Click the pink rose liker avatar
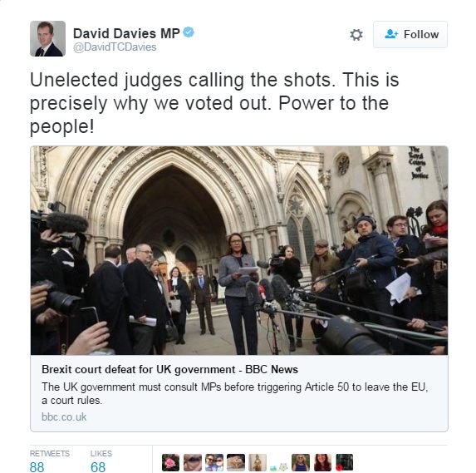Image resolution: width=476 pixels, height=473 pixels. tap(170, 463)
